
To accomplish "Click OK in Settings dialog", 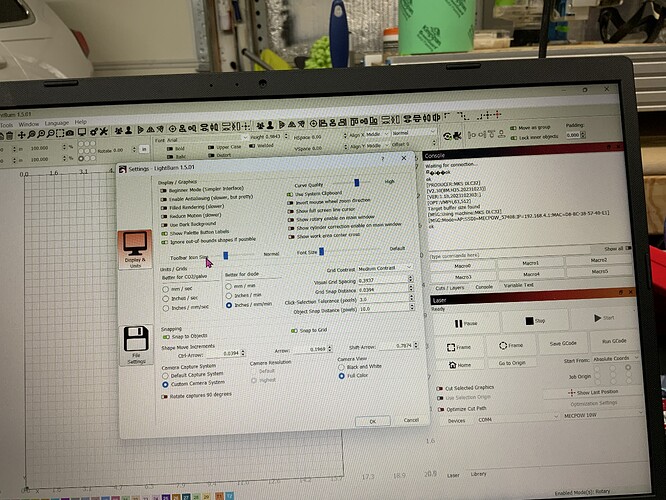I will 373,421.
